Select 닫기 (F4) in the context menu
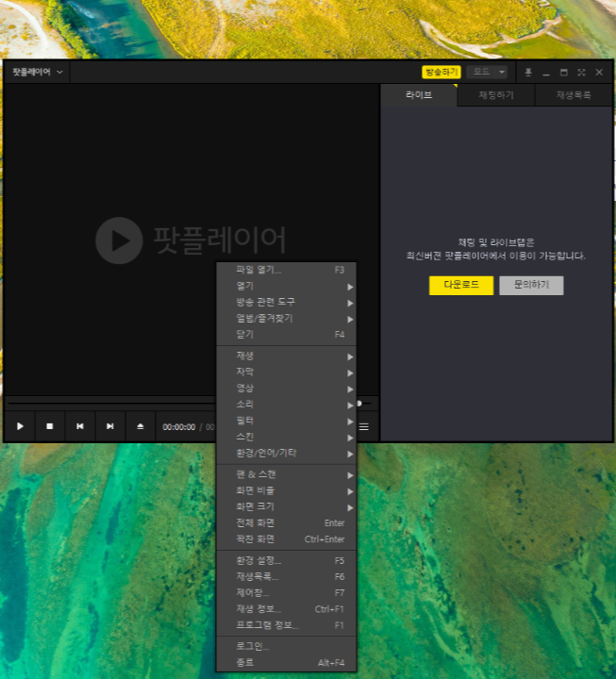Image resolution: width=616 pixels, height=679 pixels. coord(287,335)
